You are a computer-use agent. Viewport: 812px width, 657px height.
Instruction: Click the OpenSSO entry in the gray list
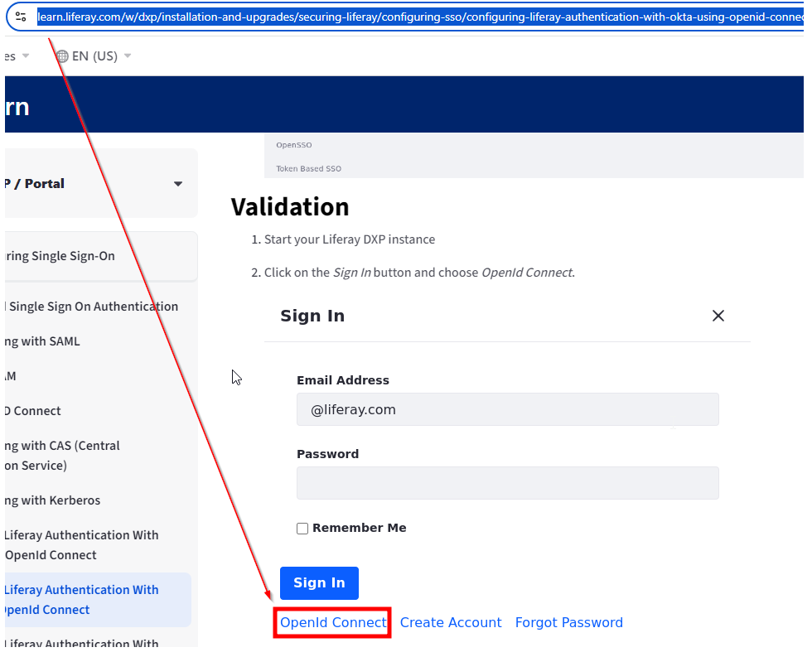[x=293, y=145]
